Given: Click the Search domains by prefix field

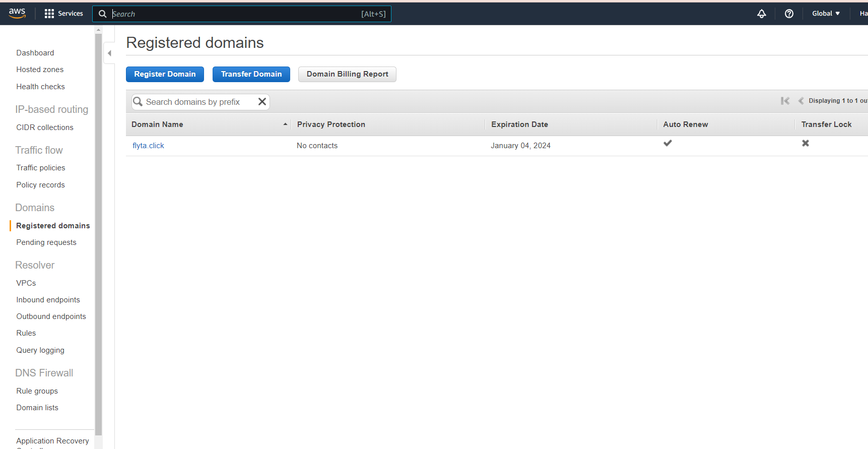Looking at the screenshot, I should point(201,102).
